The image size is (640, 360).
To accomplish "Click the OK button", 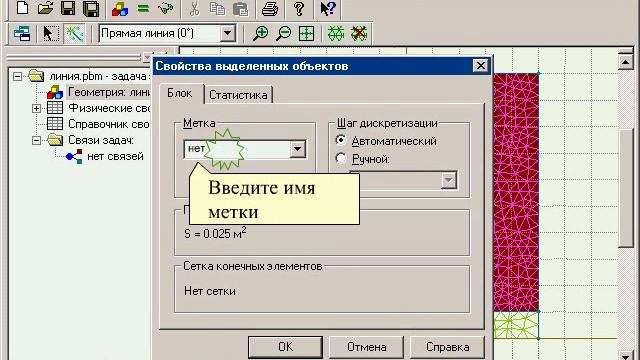I will [285, 347].
